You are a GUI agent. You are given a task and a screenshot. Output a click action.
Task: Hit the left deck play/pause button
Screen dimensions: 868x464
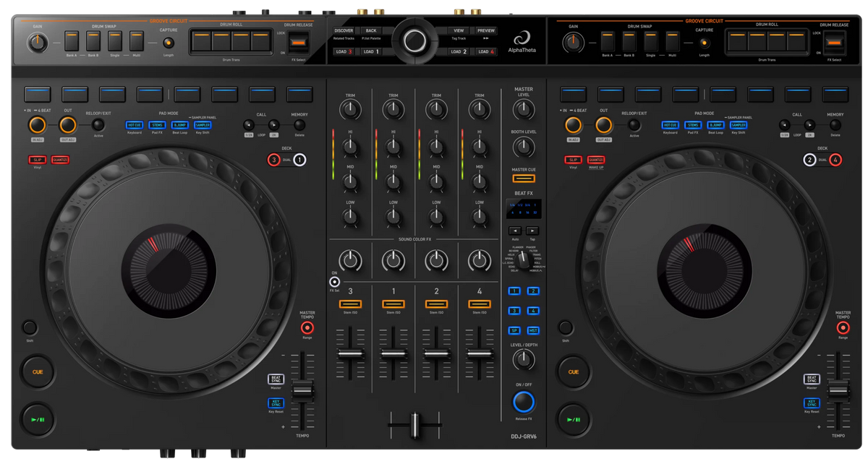tap(38, 419)
